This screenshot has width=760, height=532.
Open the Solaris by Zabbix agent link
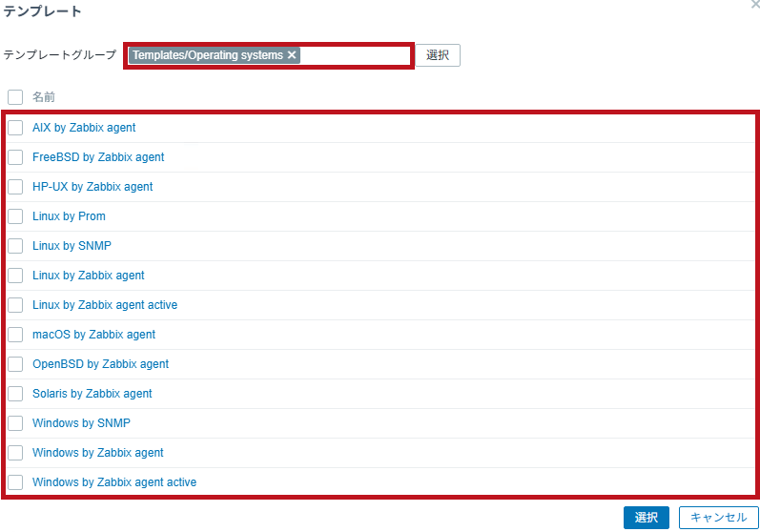(92, 394)
